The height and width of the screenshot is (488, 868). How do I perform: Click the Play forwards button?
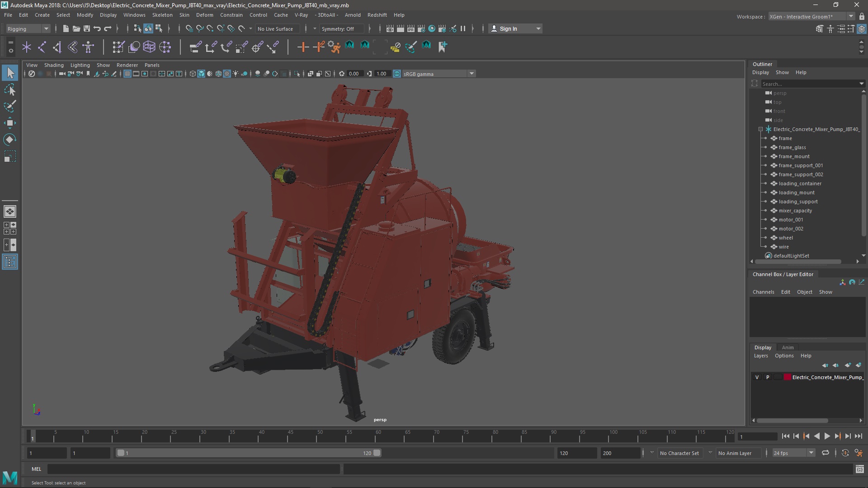[x=827, y=436]
